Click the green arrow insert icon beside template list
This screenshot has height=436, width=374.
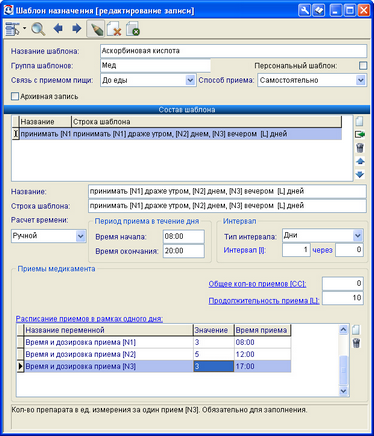pyautogui.click(x=360, y=134)
